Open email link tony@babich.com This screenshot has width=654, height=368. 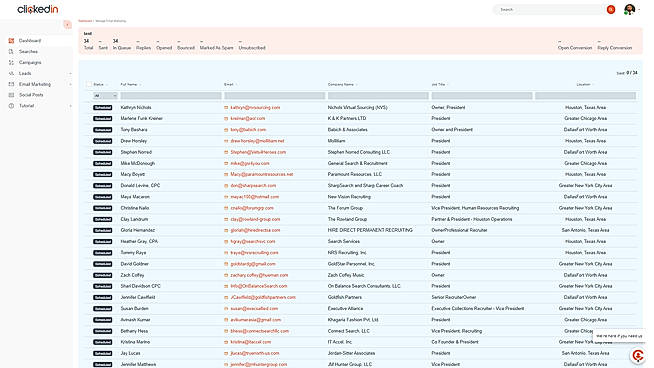point(248,130)
